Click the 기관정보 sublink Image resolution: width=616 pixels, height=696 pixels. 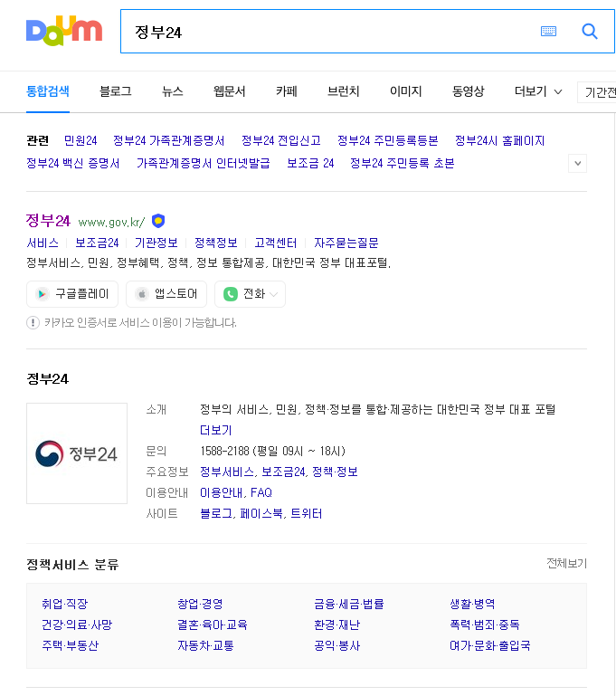click(156, 243)
